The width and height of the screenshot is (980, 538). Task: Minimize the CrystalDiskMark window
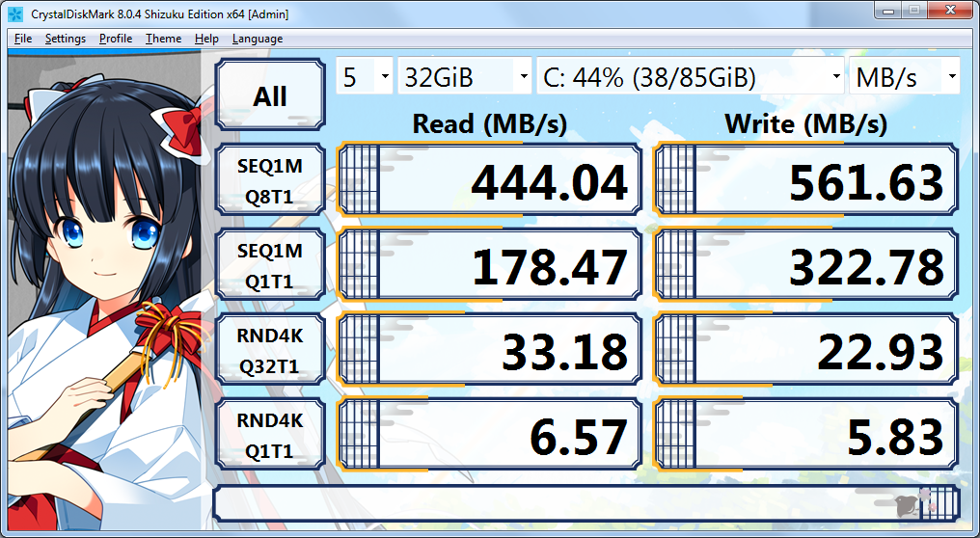click(x=888, y=10)
